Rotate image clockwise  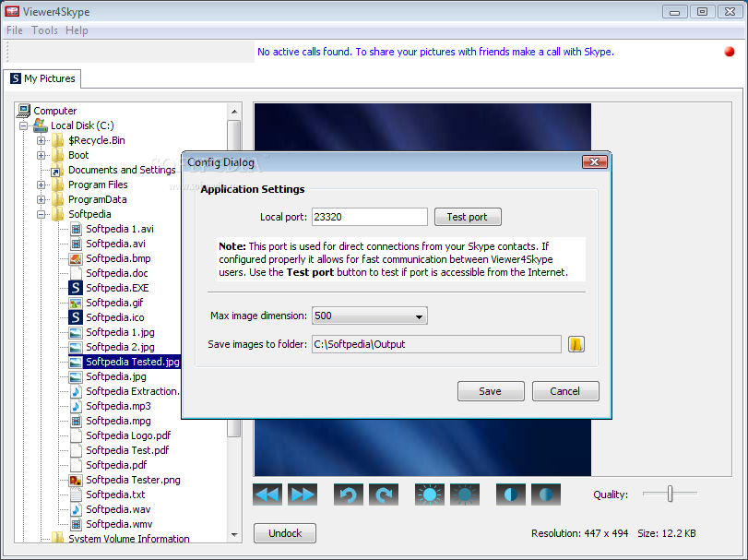384,494
